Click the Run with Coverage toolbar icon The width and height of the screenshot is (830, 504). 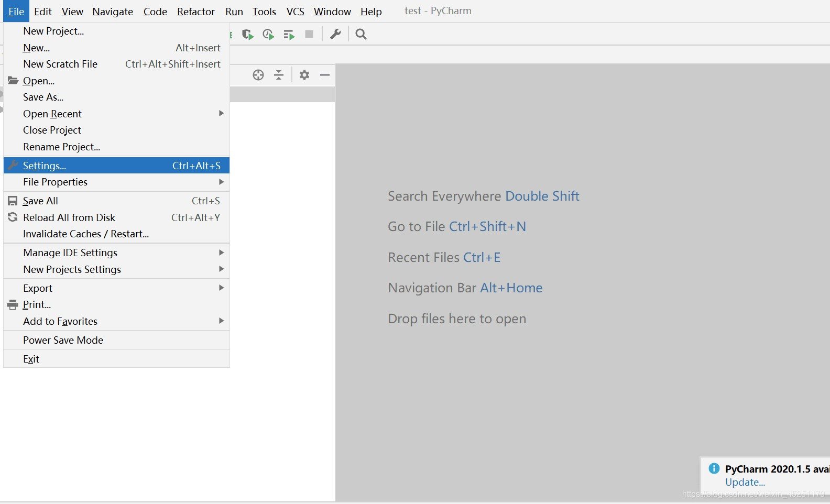[x=248, y=35]
